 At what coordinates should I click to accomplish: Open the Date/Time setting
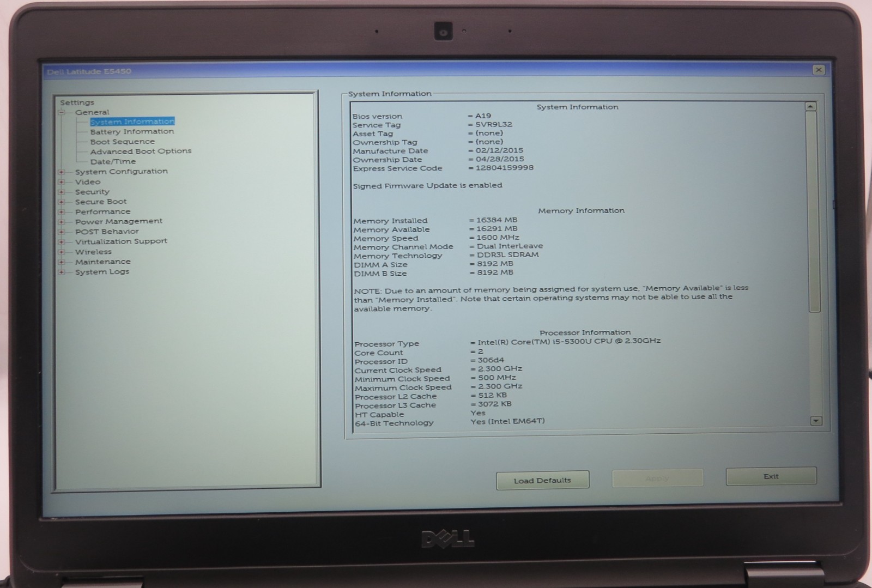113,161
